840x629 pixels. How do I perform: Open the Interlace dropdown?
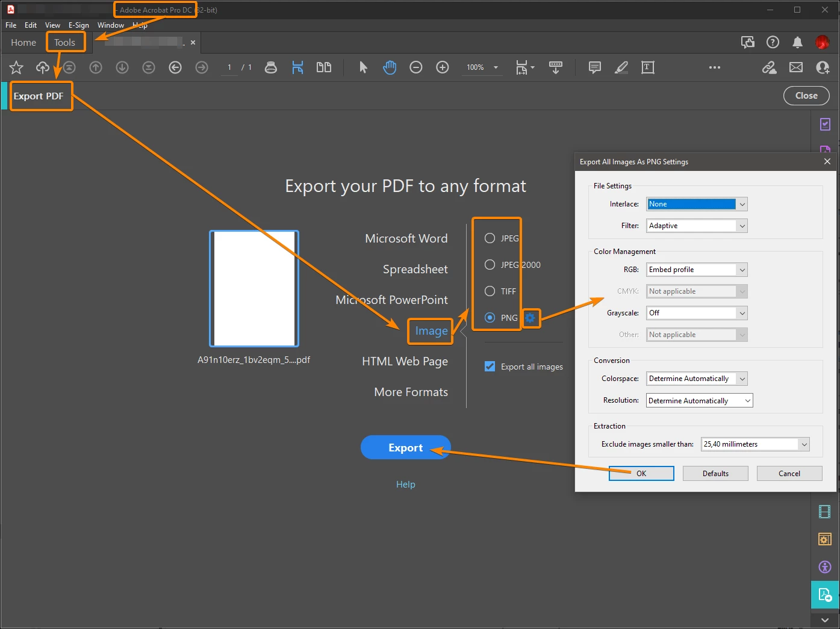(697, 204)
